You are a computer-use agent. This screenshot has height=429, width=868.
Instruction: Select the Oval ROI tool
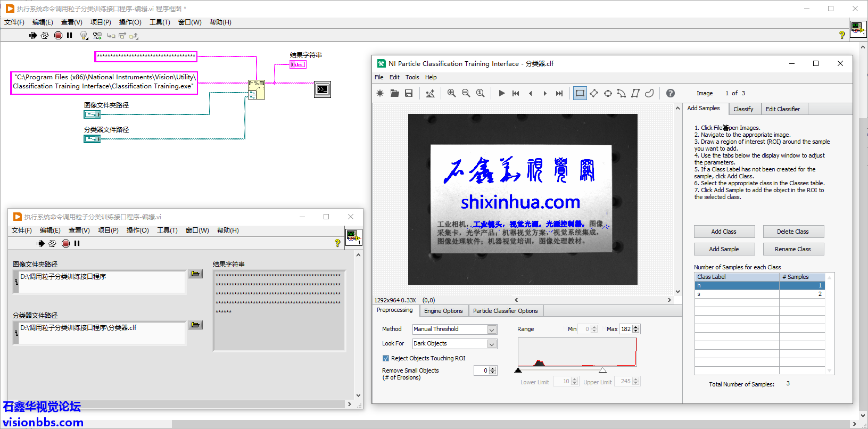(x=608, y=93)
